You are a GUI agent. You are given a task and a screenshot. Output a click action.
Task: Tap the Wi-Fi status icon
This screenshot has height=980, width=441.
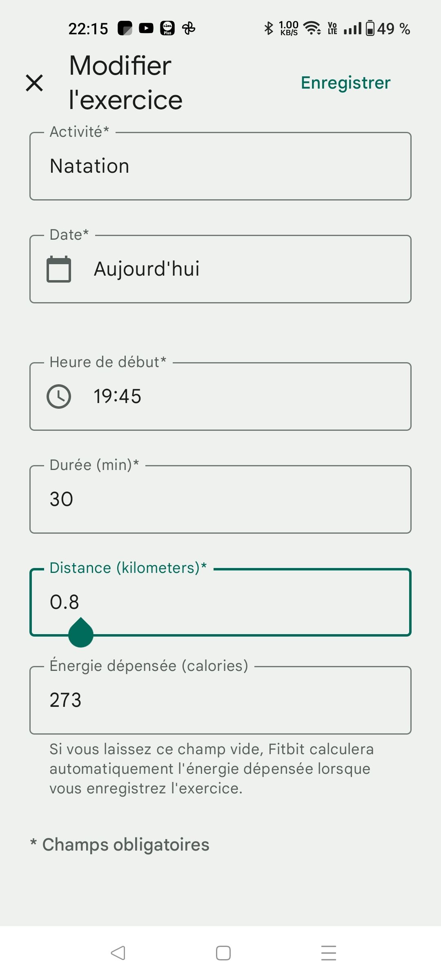pos(312,28)
